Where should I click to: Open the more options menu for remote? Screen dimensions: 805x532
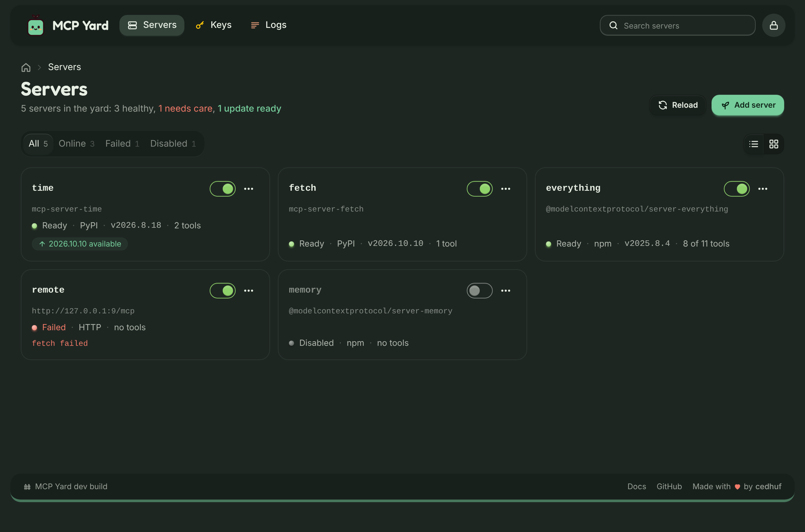[x=249, y=291]
